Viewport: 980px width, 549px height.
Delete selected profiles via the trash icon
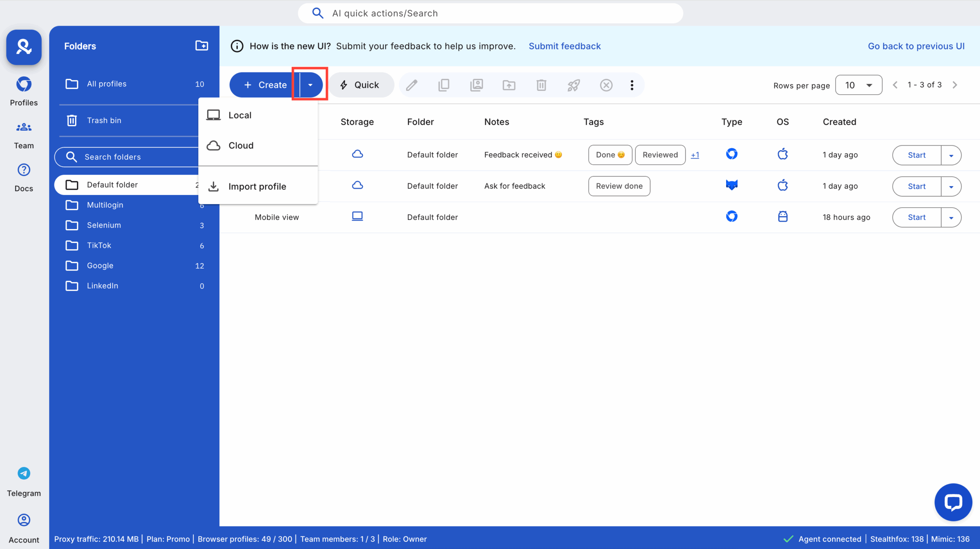541,85
